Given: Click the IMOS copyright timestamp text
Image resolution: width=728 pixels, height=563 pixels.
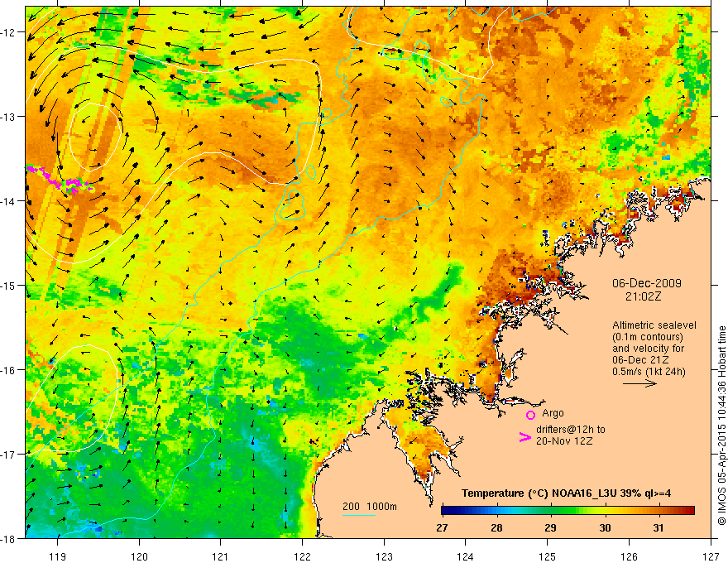Looking at the screenshot, I should click(721, 426).
